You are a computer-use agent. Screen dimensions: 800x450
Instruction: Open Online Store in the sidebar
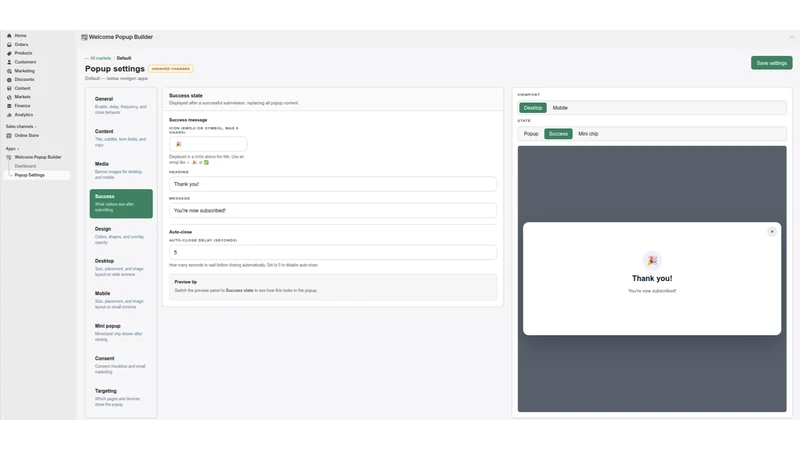[27, 136]
